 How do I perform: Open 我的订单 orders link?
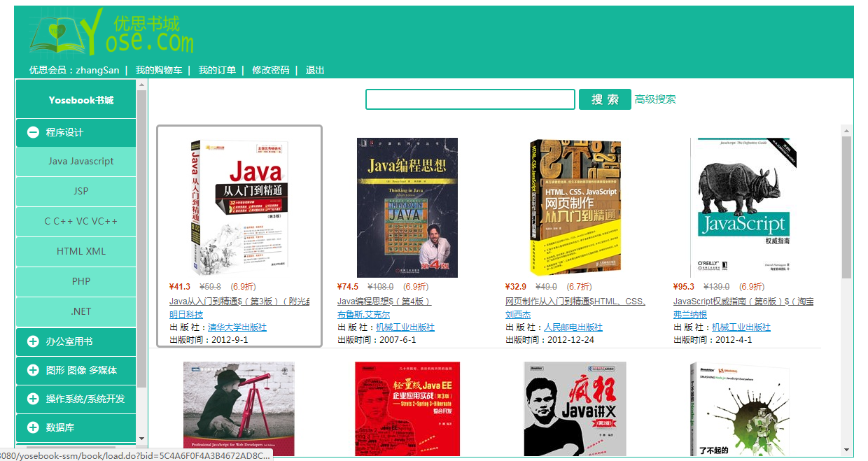pos(217,70)
